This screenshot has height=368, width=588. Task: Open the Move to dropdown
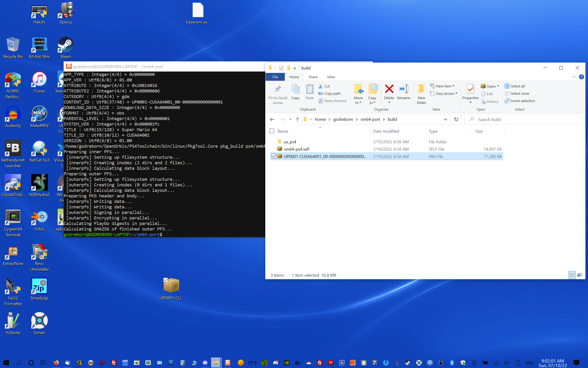[358, 95]
